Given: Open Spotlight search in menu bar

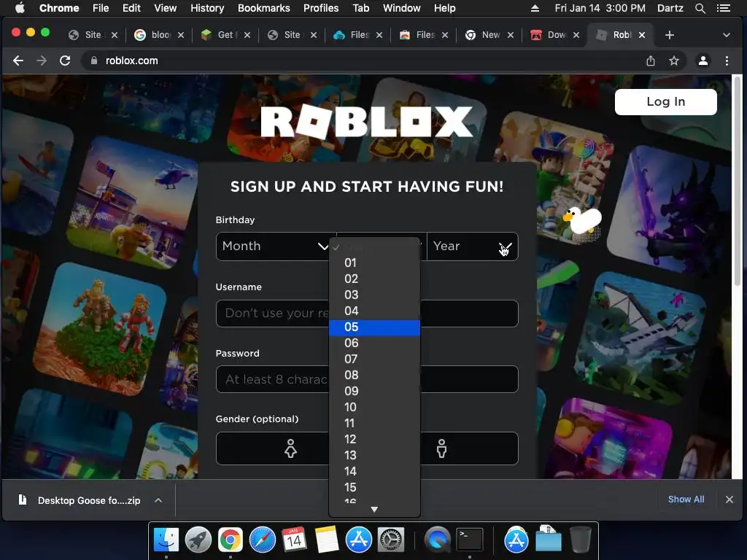Looking at the screenshot, I should coord(700,8).
